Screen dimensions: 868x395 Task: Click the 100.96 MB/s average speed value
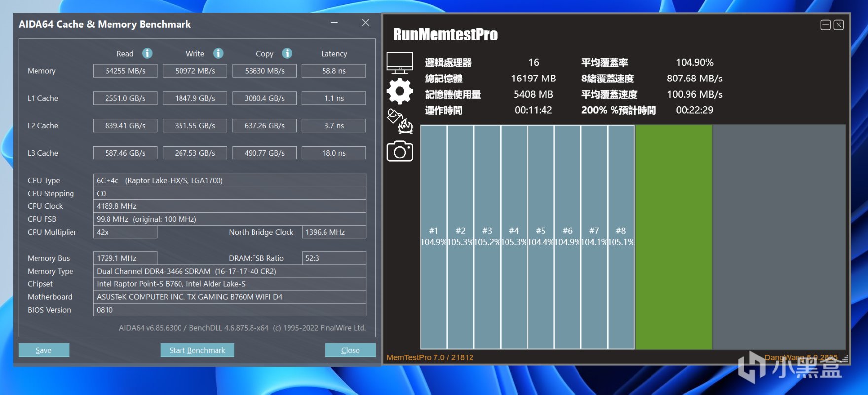point(694,94)
